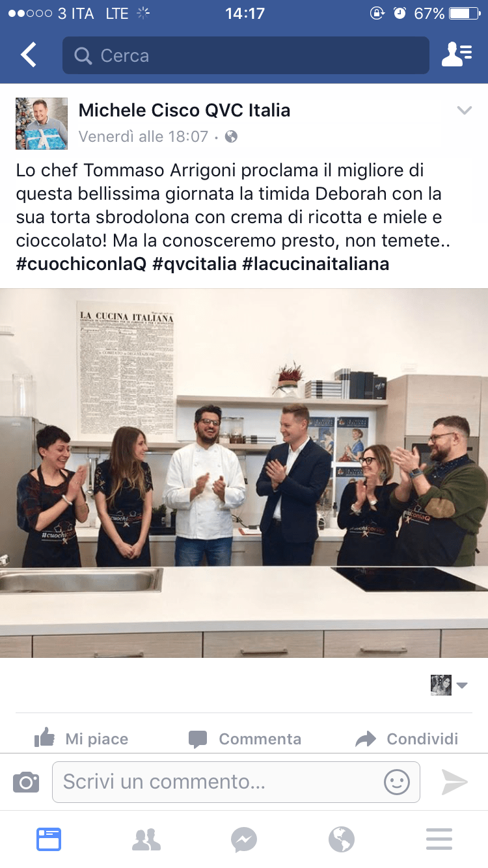Open the notifications globe tab
The height and width of the screenshot is (868, 488).
click(x=342, y=839)
